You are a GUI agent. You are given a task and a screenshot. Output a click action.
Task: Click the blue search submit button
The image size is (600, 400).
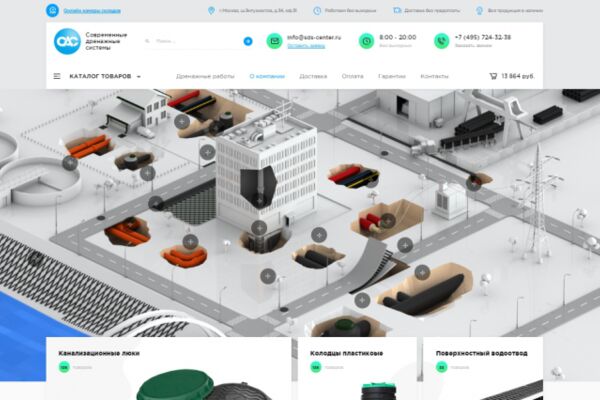tap(248, 41)
